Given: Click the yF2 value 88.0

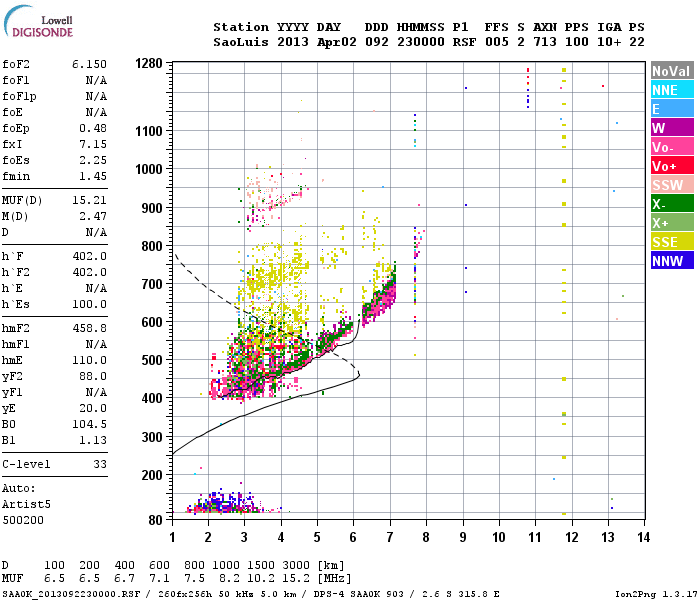Looking at the screenshot, I should click(x=93, y=376).
